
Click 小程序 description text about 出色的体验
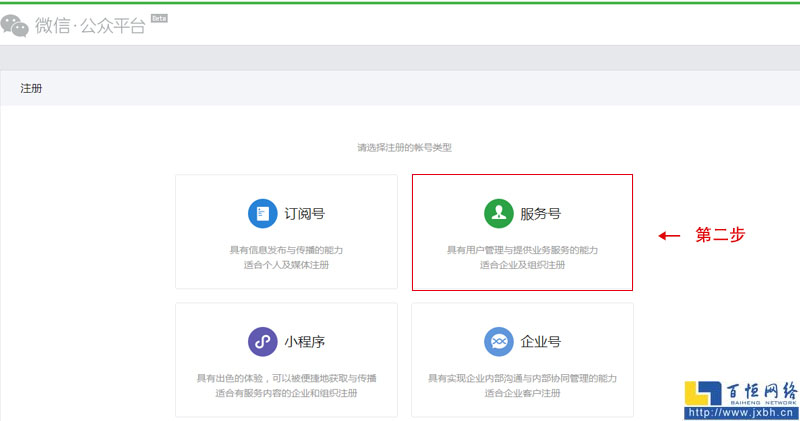(x=286, y=378)
